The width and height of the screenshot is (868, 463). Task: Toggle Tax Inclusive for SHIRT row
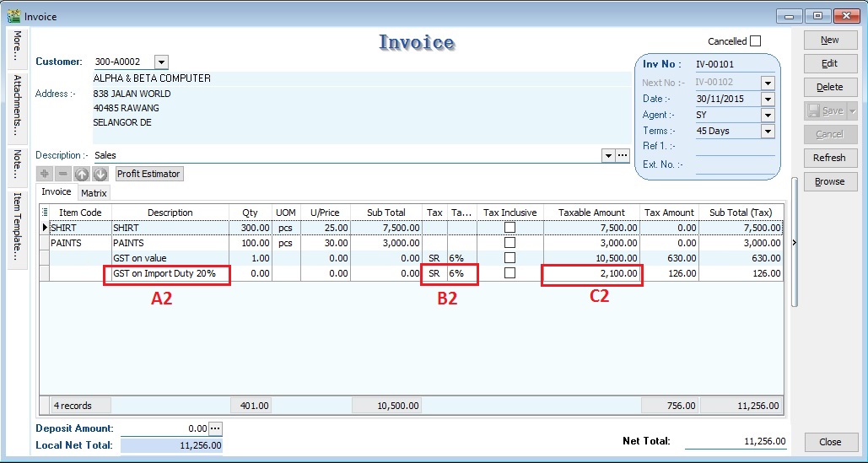tap(509, 228)
